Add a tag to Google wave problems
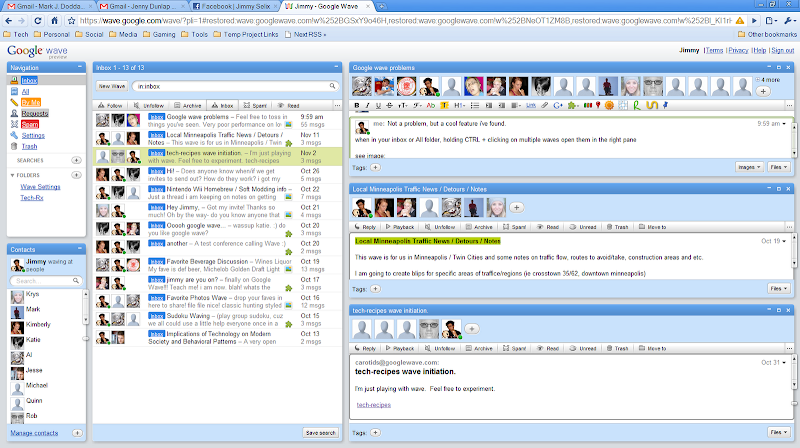The height and width of the screenshot is (448, 800). [x=375, y=167]
